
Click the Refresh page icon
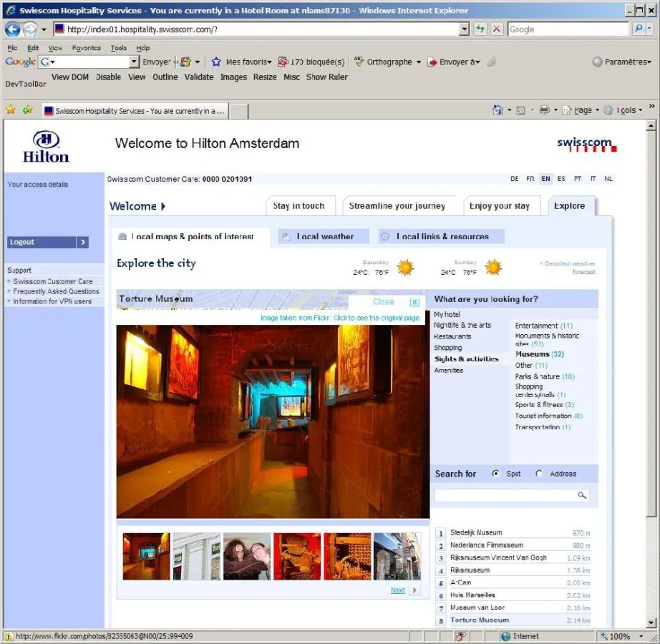tap(480, 29)
